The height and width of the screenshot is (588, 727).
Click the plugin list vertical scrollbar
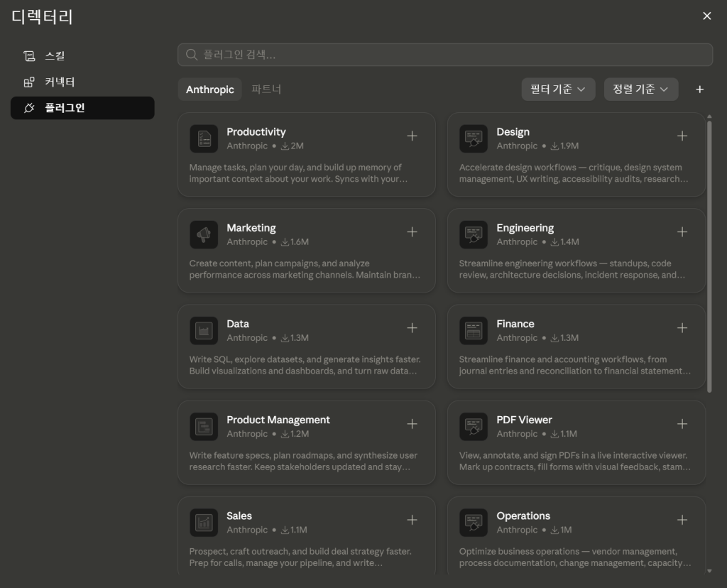[x=709, y=257]
